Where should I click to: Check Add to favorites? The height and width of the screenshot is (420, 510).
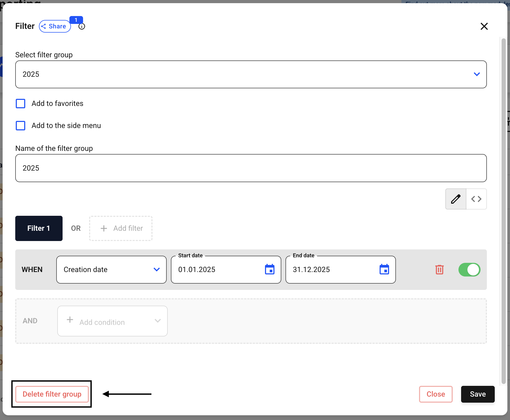[x=21, y=104]
